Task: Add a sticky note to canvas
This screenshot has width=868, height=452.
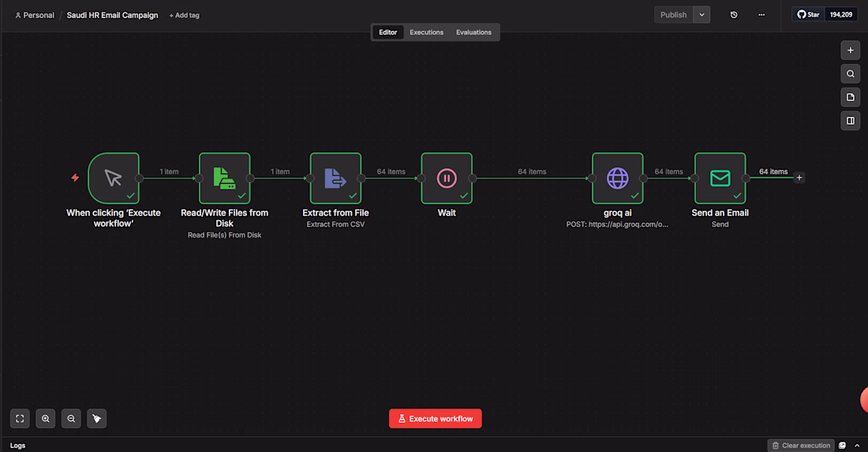Action: (x=851, y=97)
